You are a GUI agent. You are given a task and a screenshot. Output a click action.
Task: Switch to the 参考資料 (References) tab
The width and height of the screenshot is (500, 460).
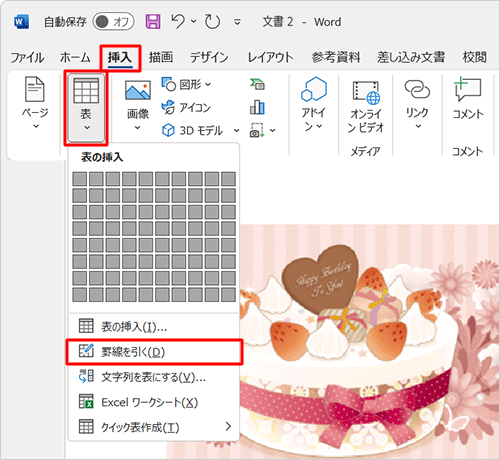[x=336, y=58]
